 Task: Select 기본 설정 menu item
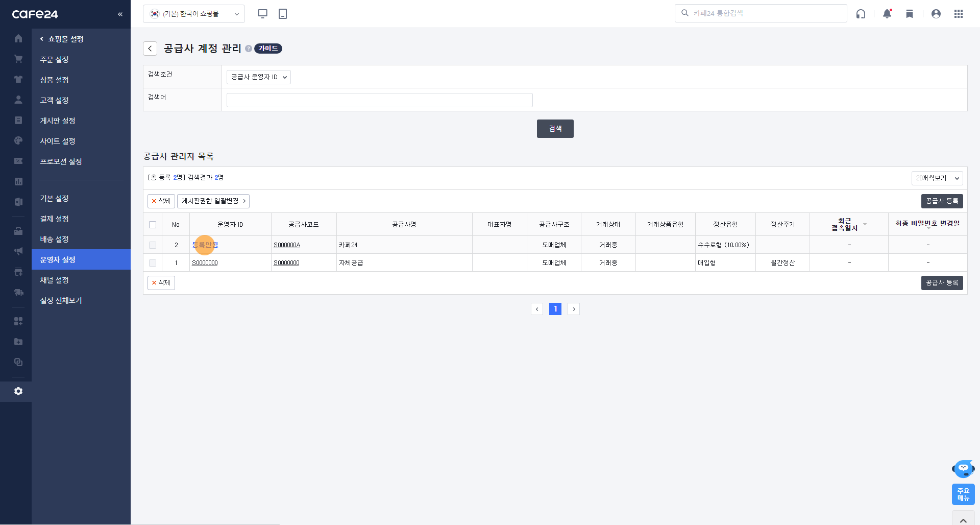pos(55,198)
